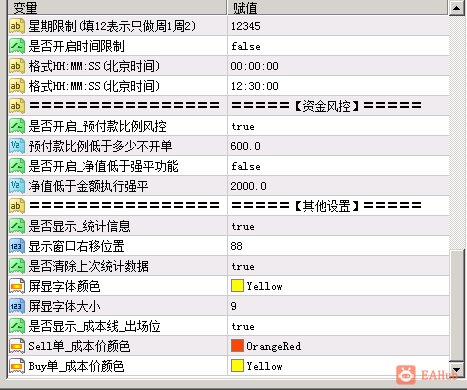Click the integer icon beside 屏显字体大小
The height and width of the screenshot is (390, 467).
pos(17,306)
